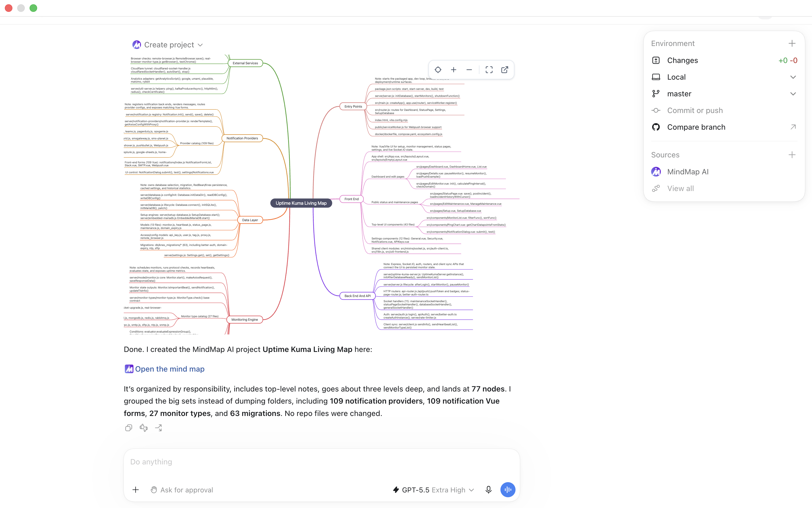812x508 pixels.
Task: Open MindMap AI source
Action: [688, 172]
